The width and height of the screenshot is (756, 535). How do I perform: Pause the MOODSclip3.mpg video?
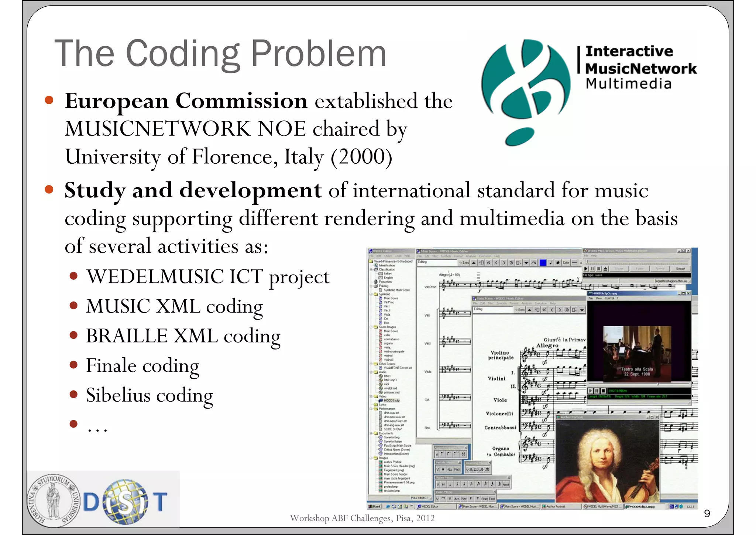pos(597,391)
